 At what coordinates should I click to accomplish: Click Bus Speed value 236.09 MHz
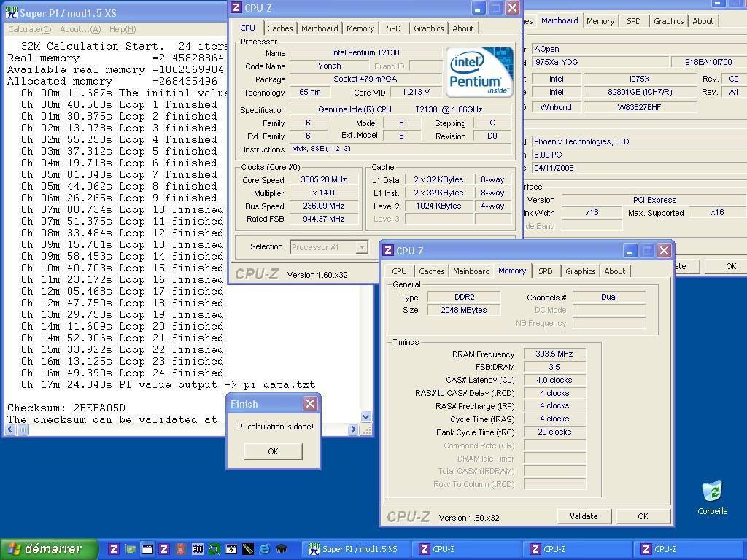tap(323, 206)
